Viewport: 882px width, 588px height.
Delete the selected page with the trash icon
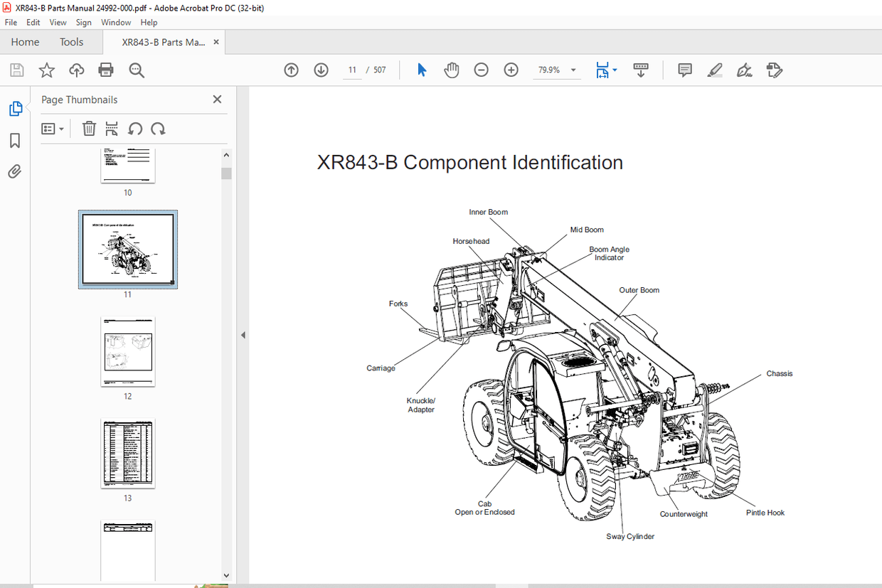click(x=89, y=129)
